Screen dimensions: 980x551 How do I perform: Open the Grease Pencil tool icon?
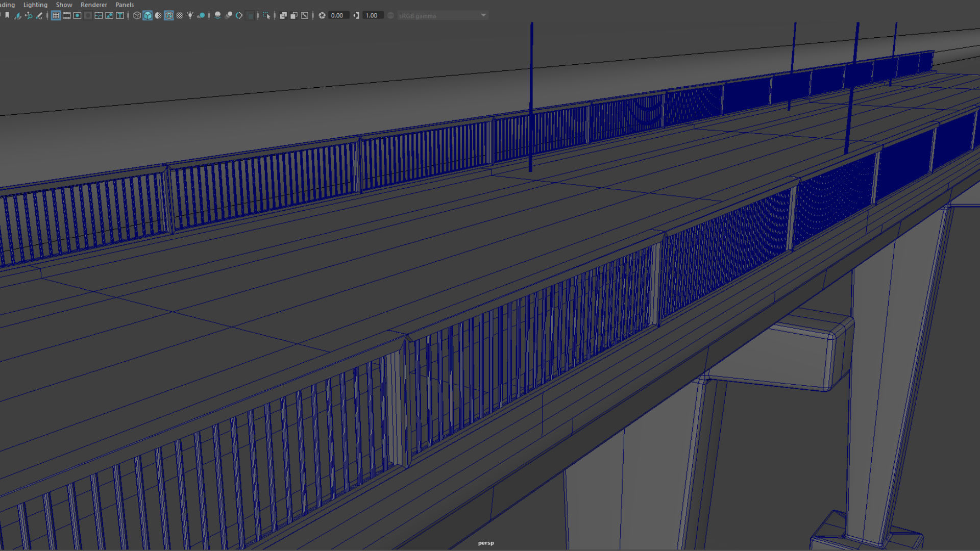[39, 15]
